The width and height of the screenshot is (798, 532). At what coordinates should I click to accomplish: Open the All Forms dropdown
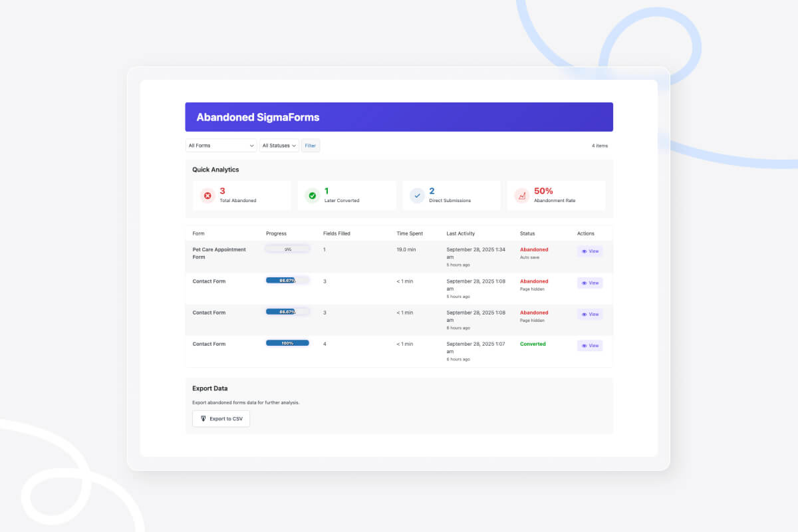221,146
